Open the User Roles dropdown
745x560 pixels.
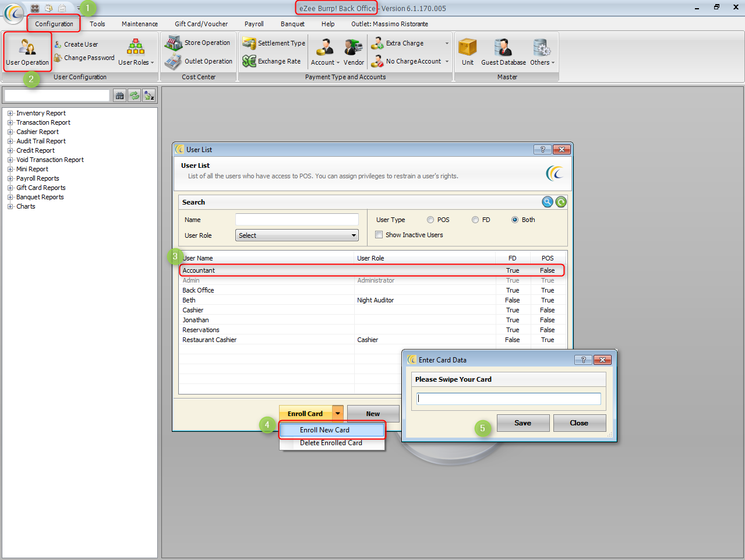click(x=136, y=52)
